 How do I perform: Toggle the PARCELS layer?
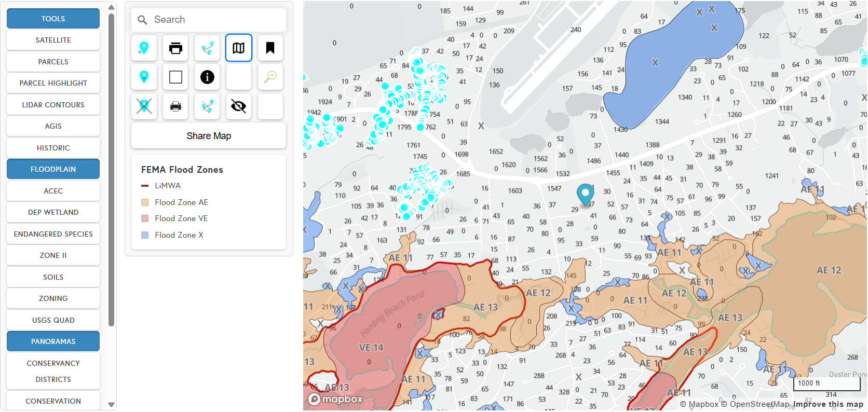(53, 62)
